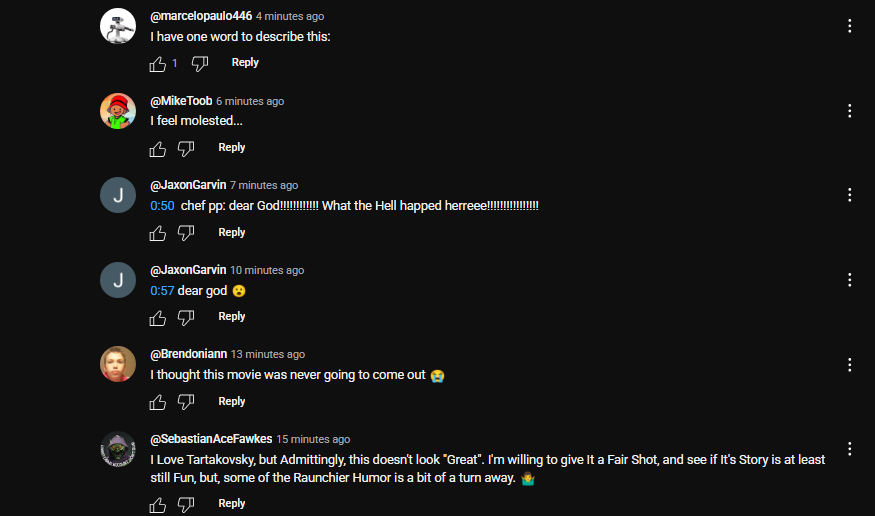This screenshot has width=875, height=516.
Task: Open @SebastianAceFawkes' profile avatar
Action: point(118,449)
